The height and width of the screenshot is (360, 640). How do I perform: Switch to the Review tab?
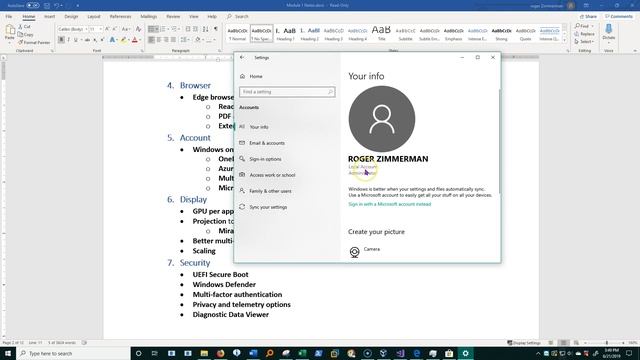pos(173,16)
